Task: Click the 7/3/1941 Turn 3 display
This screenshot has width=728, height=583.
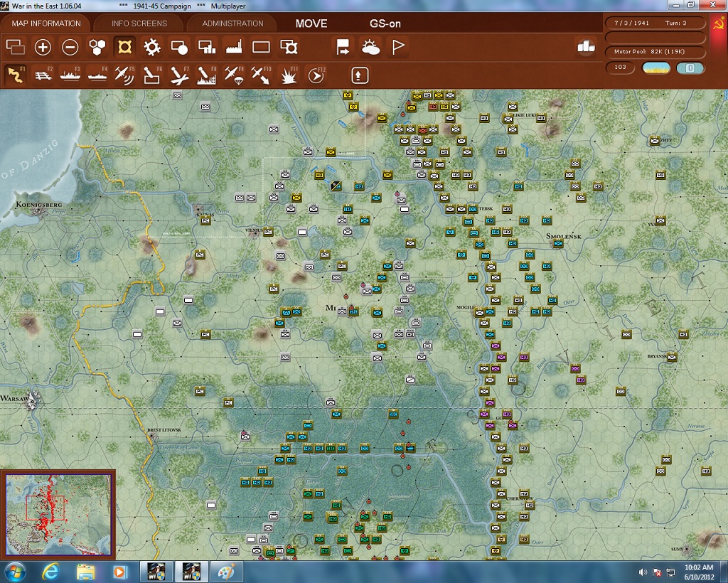Action: point(654,23)
